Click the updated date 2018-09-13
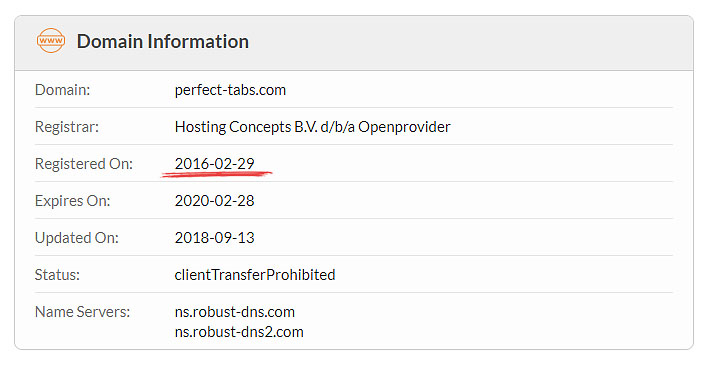708x368 pixels. pos(214,238)
